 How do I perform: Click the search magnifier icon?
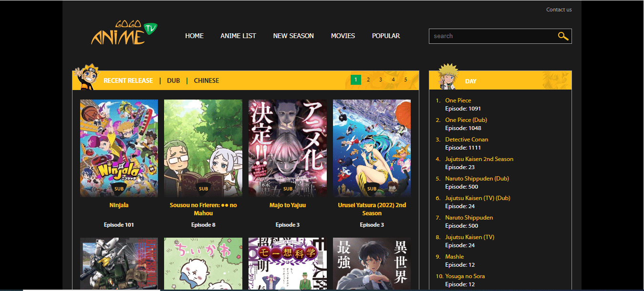point(563,36)
